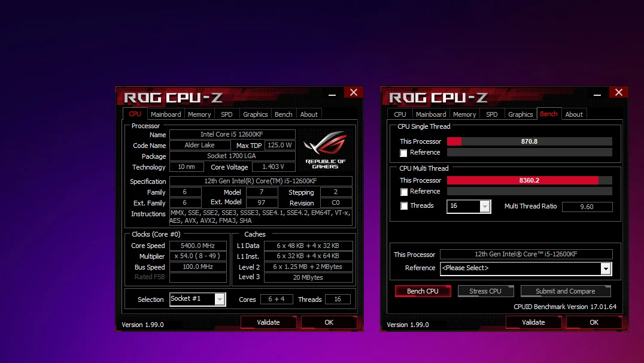
Task: Enable Reference checkbox under CPU Multi Thread
Action: tap(404, 192)
